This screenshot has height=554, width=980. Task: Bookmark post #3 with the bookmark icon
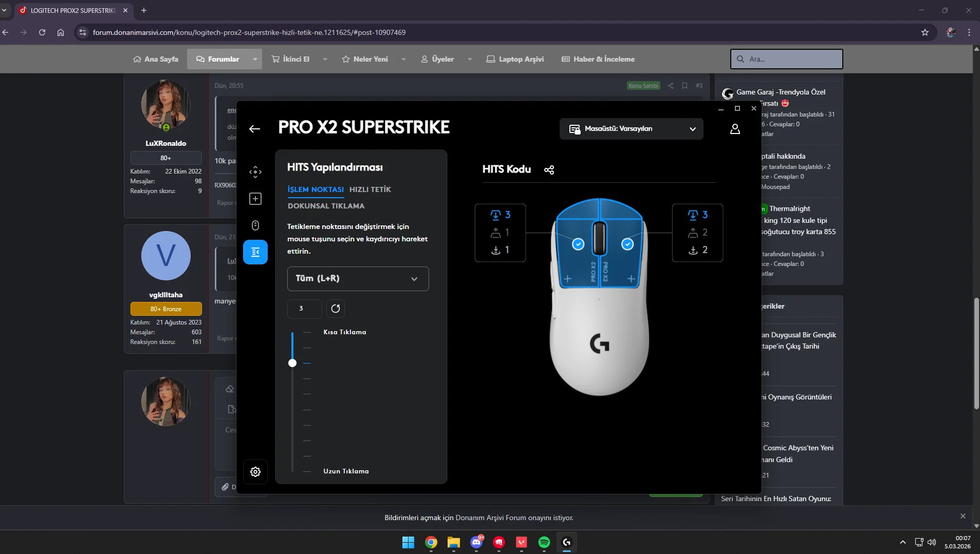click(685, 86)
